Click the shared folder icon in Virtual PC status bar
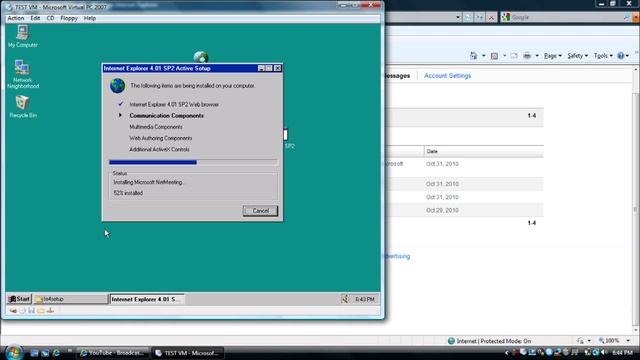640x360 pixels. (x=41, y=311)
